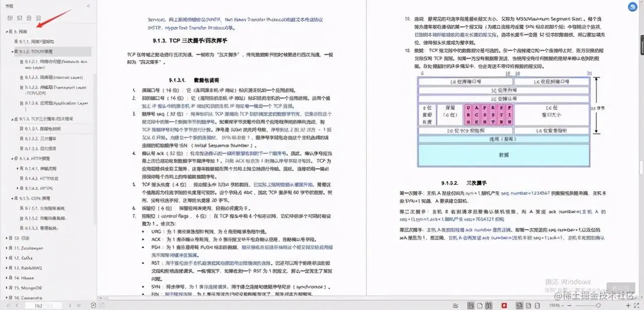This screenshot has width=644, height=310.
Task: Collapse the 6.1.5 CDN bookmark
Action: coord(13,198)
